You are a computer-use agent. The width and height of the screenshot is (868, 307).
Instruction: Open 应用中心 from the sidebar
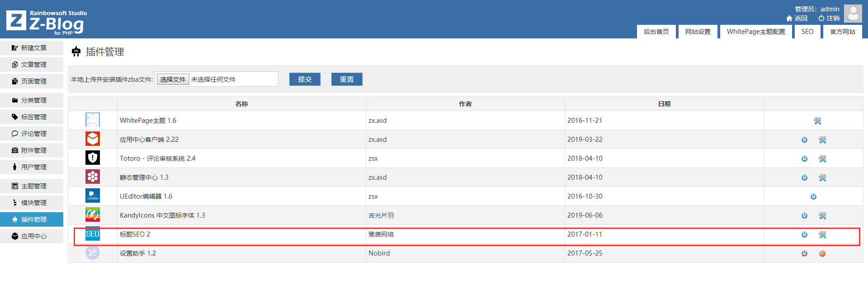(x=32, y=236)
